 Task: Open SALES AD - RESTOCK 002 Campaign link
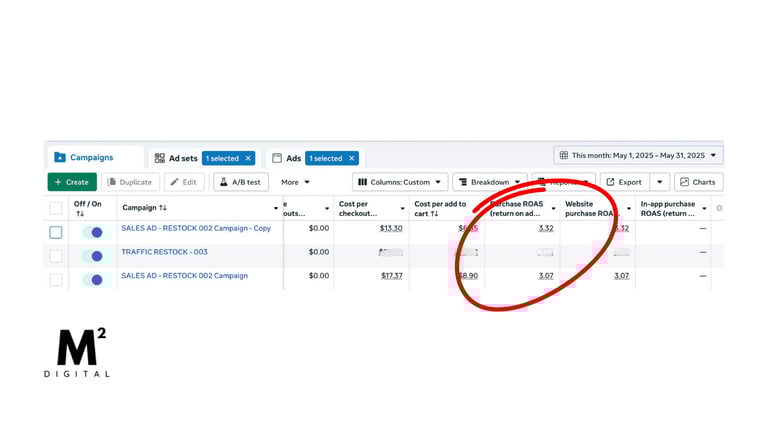coord(185,276)
